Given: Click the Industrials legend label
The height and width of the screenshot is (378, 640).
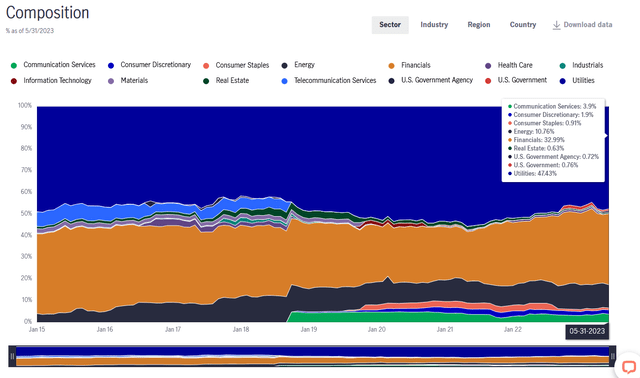Looking at the screenshot, I should (x=587, y=65).
